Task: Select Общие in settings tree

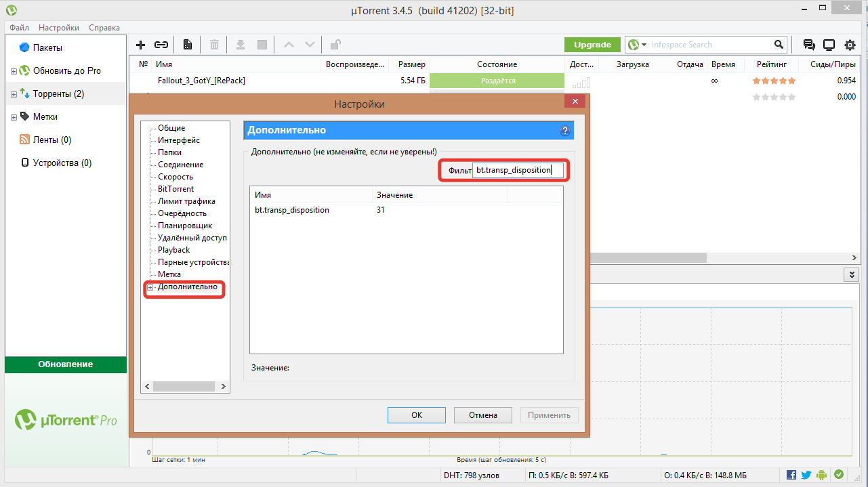Action: [x=171, y=128]
